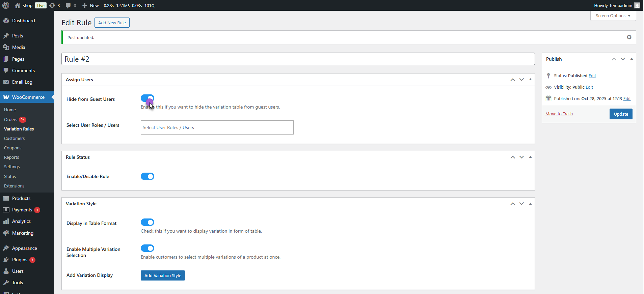Click the Appearance brush icon

[6, 248]
